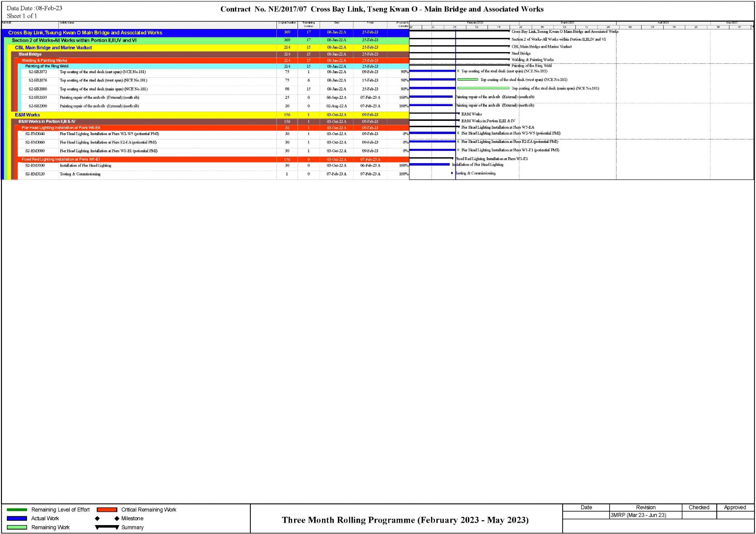Screen dimensions: 756x534
Task: Select the green Section 2 of Works band
Action: point(207,40)
